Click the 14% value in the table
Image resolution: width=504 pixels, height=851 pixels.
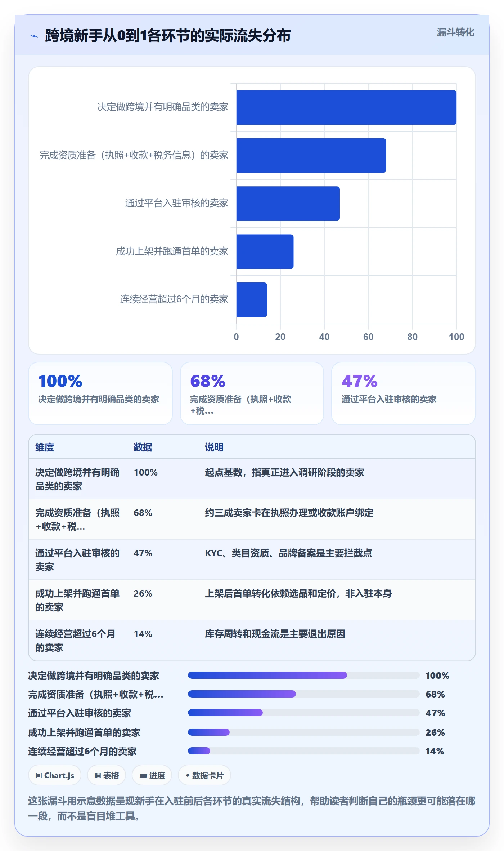click(143, 634)
